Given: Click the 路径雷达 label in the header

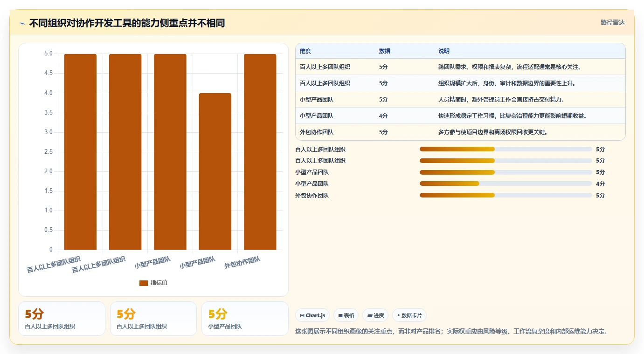Looking at the screenshot, I should 612,22.
